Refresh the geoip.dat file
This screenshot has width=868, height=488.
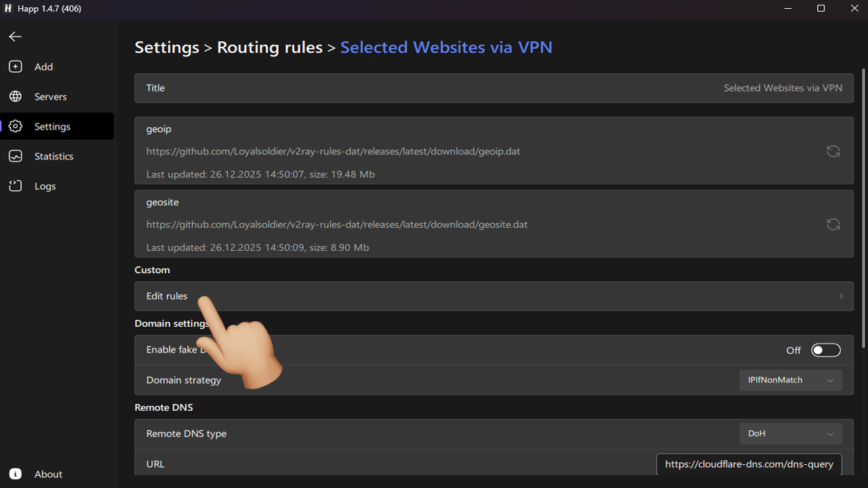(833, 150)
